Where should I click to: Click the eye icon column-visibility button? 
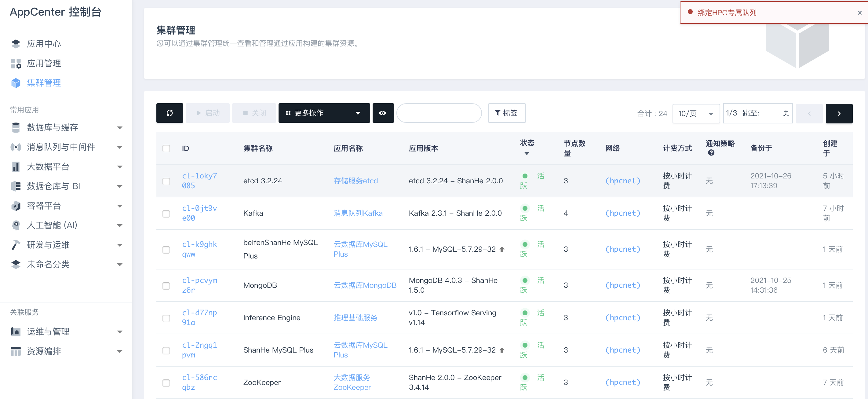pos(382,113)
